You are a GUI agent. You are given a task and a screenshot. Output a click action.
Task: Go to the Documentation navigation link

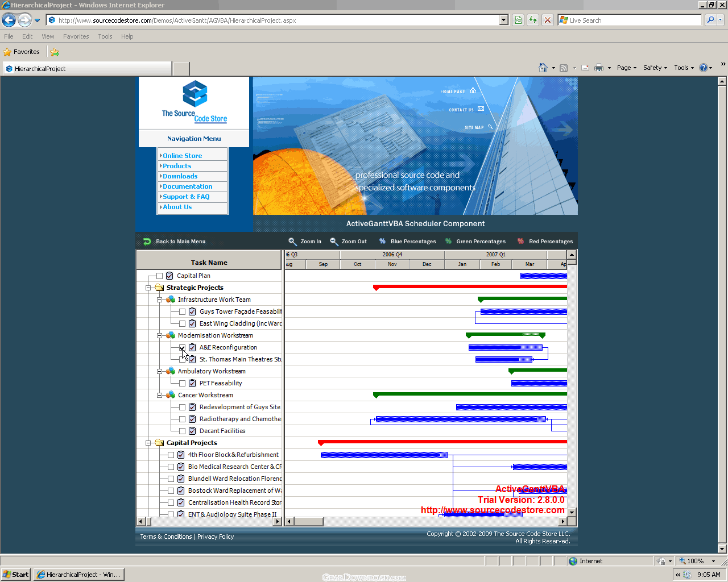pos(187,186)
